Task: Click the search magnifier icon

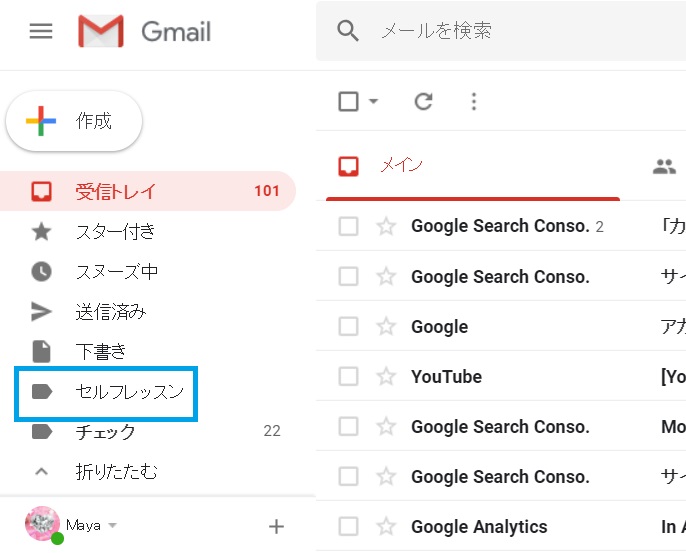Action: (348, 31)
